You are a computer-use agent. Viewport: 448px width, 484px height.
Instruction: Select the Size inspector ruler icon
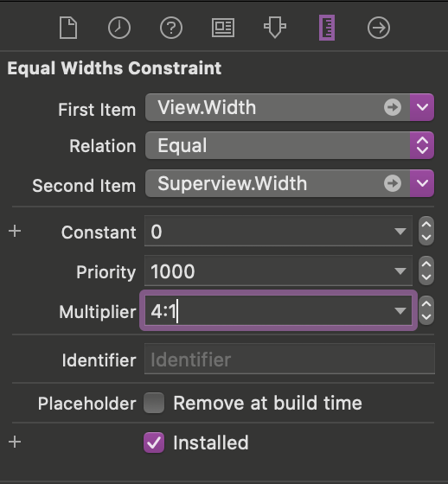tap(327, 28)
